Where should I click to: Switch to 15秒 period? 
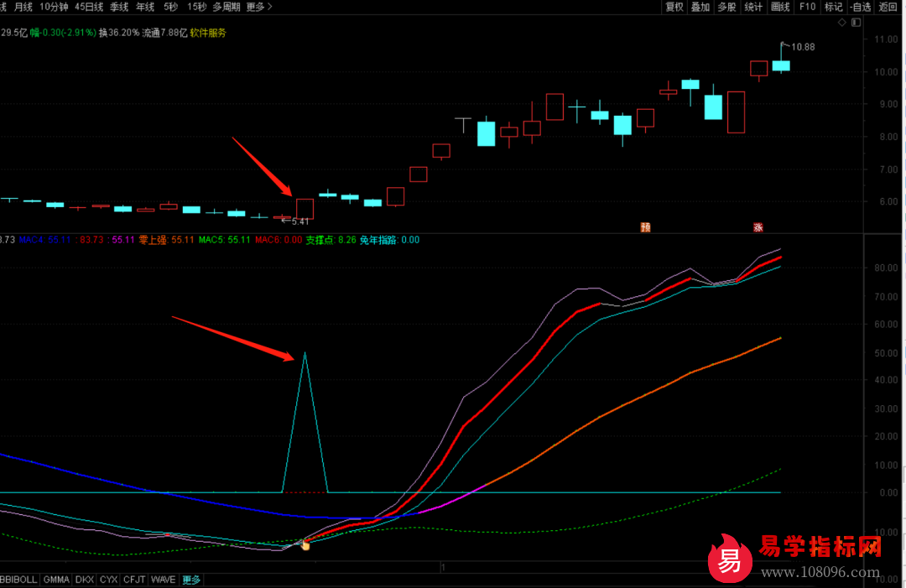click(197, 7)
